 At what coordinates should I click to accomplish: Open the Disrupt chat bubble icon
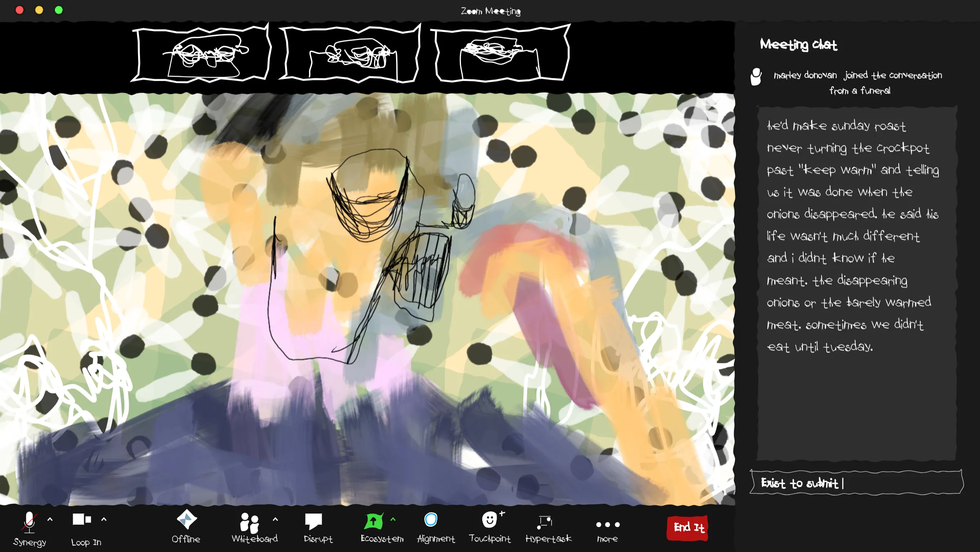click(x=314, y=521)
